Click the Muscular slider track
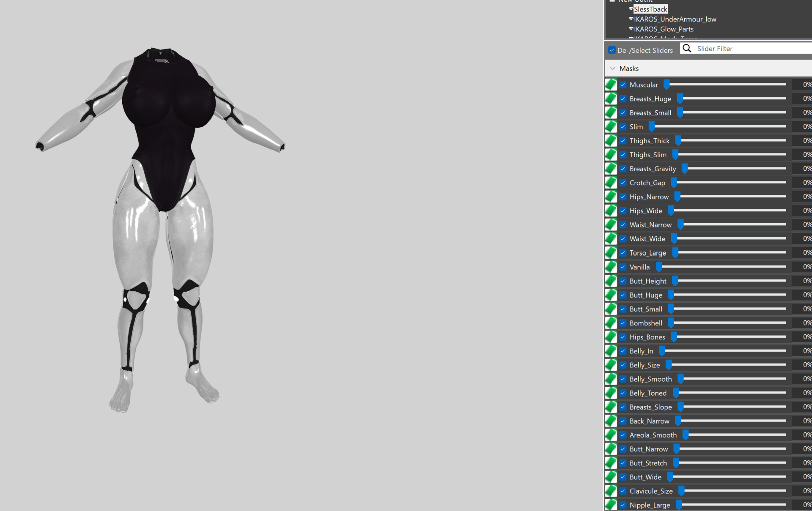This screenshot has width=812, height=511. tap(725, 85)
